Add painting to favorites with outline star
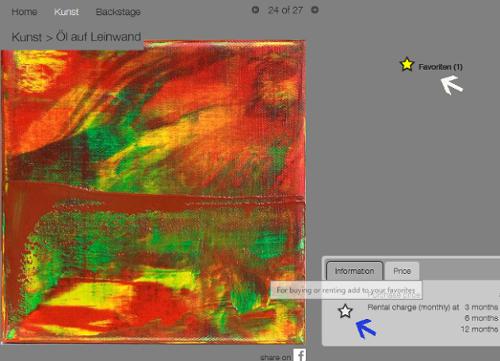Screen dimensions: 500x361 click(x=345, y=311)
